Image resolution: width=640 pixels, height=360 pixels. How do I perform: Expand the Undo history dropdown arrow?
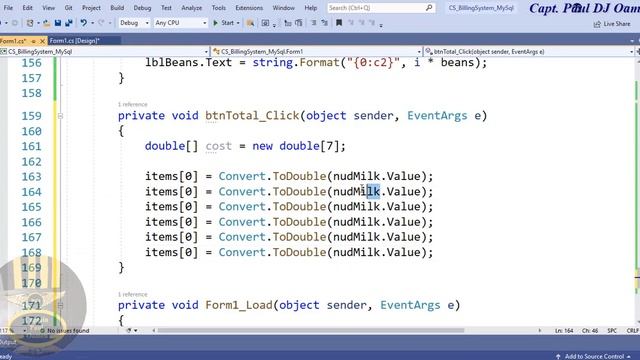[92, 23]
